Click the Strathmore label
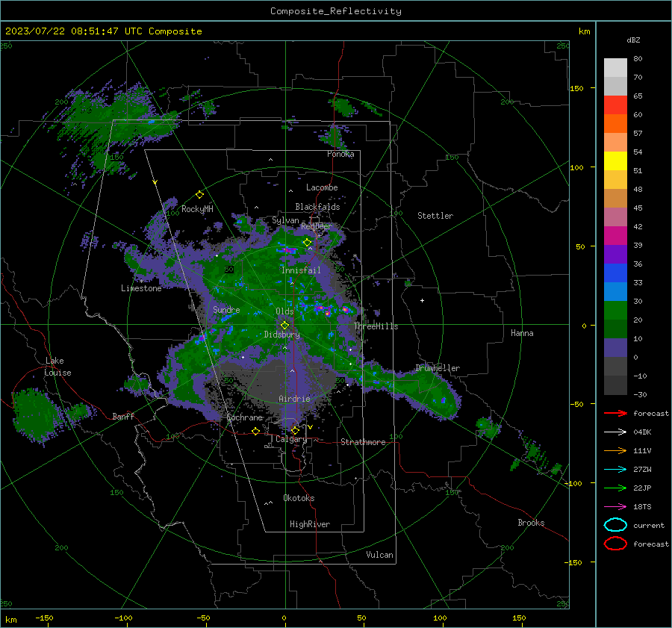 click(363, 442)
